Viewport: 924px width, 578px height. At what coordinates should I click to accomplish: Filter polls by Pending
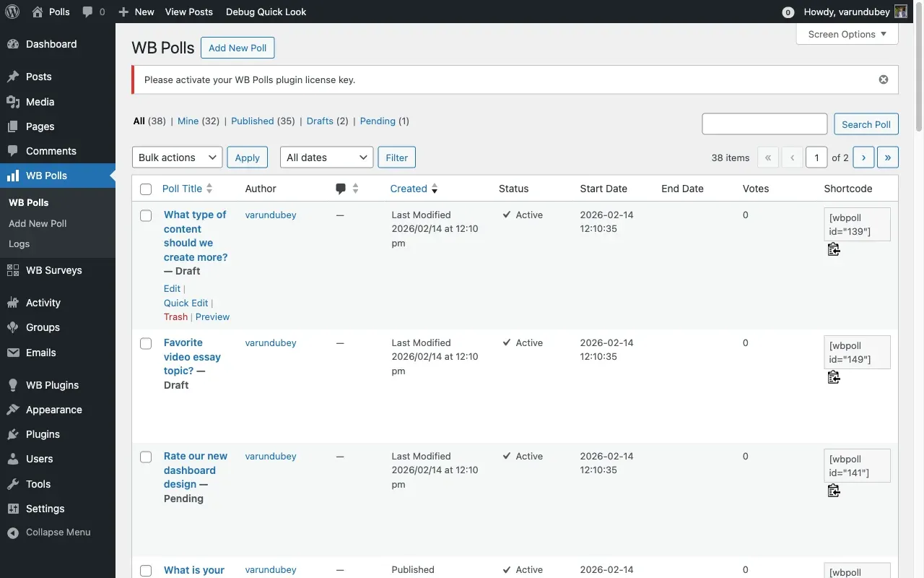pos(378,121)
